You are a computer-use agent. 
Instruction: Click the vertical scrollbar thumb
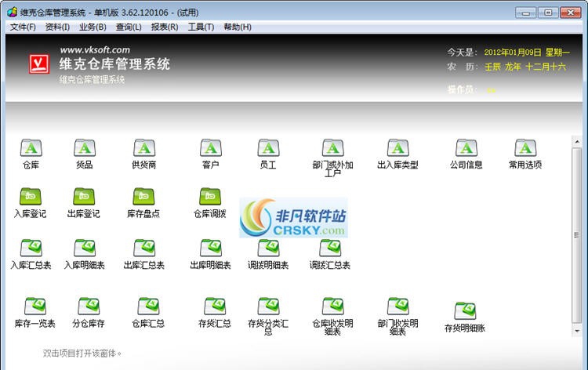(577, 235)
